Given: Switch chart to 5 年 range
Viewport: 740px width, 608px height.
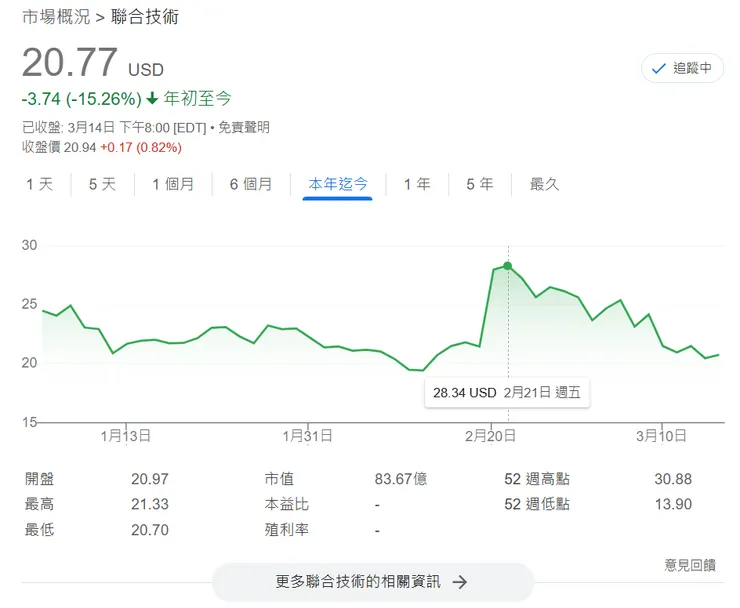Looking at the screenshot, I should pos(479,184).
